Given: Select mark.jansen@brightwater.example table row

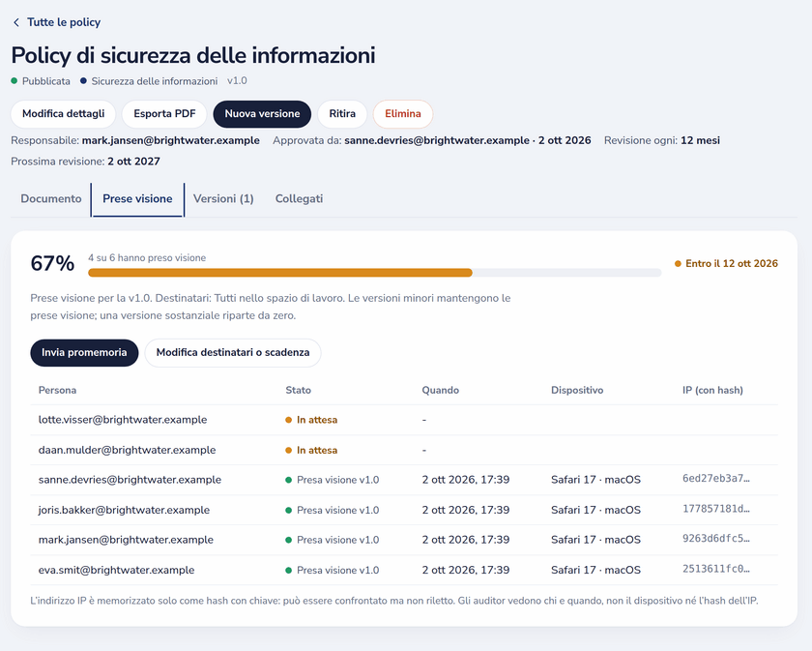Looking at the screenshot, I should (x=404, y=540).
